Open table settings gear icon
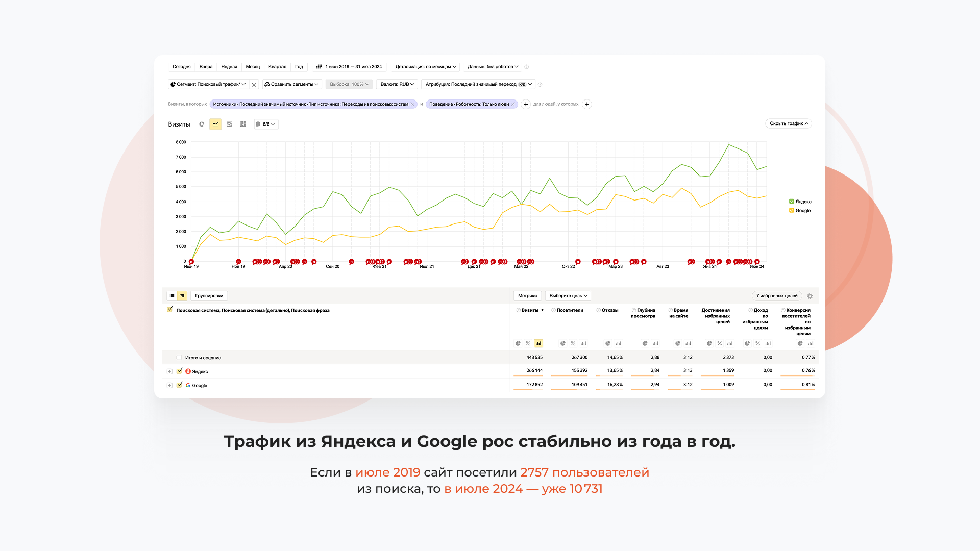Viewport: 980px width, 551px height. click(x=810, y=296)
